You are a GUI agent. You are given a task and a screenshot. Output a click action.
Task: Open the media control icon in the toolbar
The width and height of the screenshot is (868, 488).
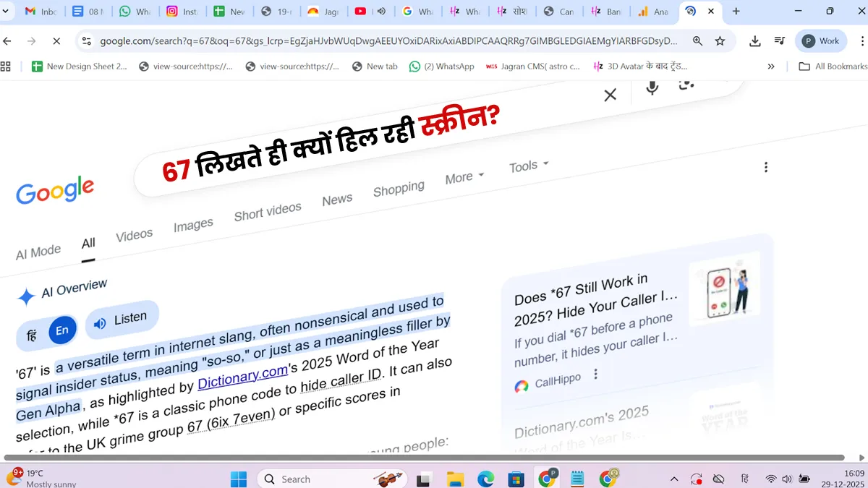(x=779, y=41)
